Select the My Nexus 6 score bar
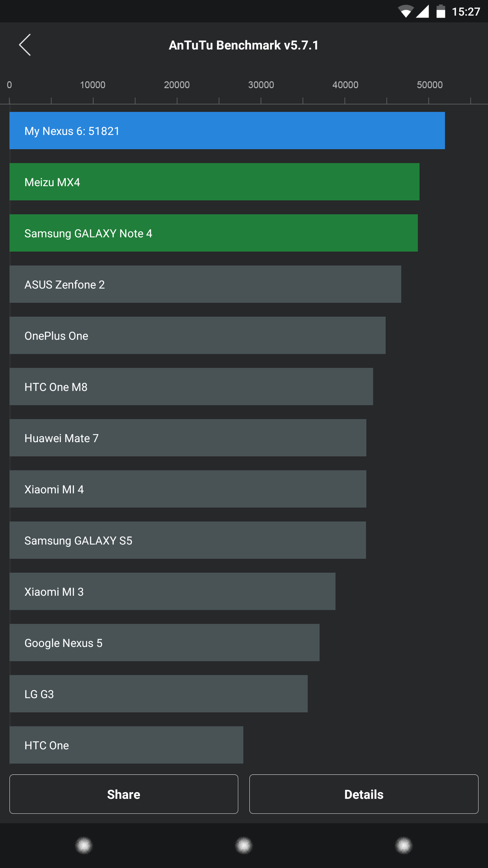This screenshot has height=868, width=488. click(227, 131)
